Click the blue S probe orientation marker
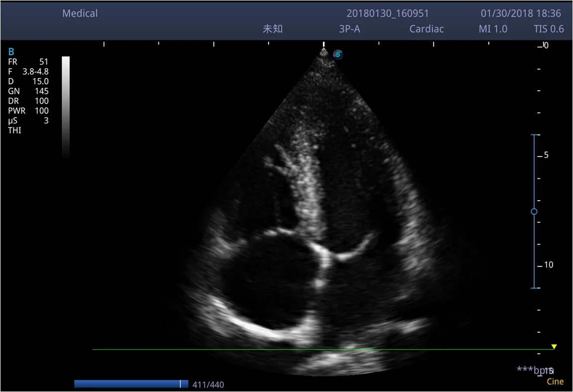The image size is (573, 392). 338,54
